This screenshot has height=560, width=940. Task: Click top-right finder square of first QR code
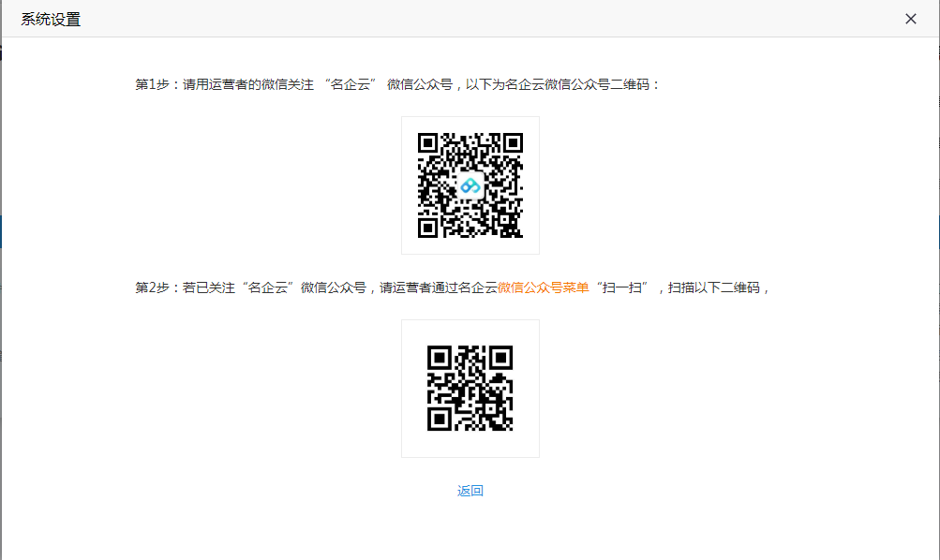(513, 143)
